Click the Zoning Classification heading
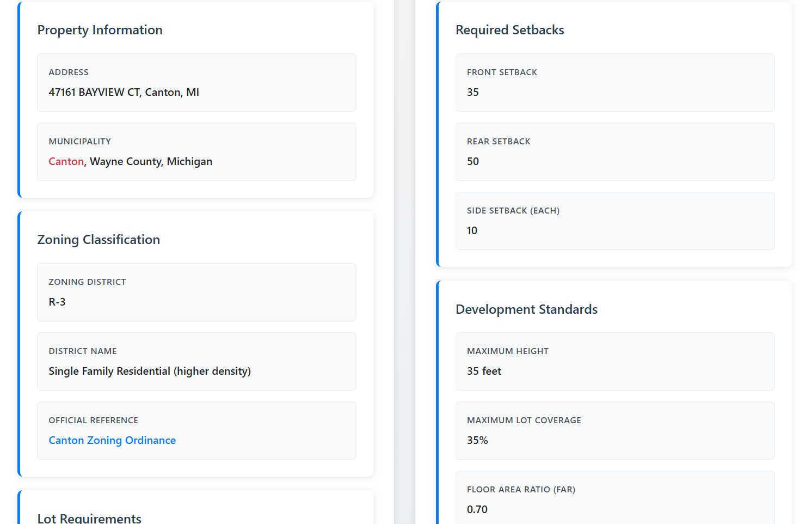This screenshot has height=524, width=812. [x=99, y=240]
